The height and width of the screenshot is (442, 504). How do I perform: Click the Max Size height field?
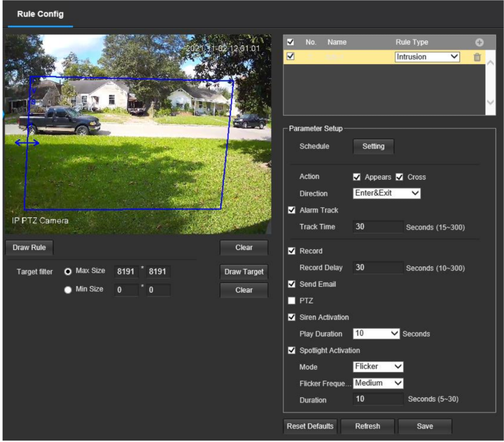[158, 272]
